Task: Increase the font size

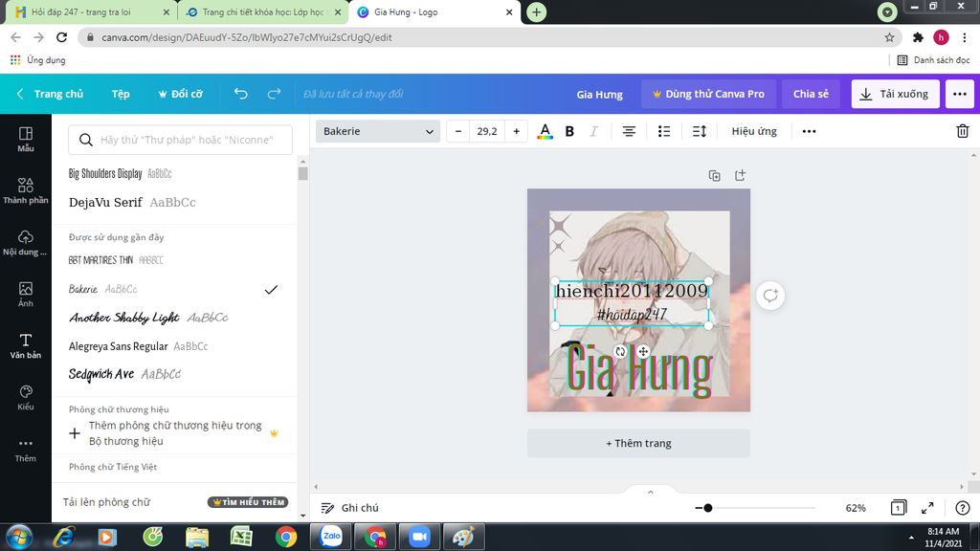Action: coord(516,131)
